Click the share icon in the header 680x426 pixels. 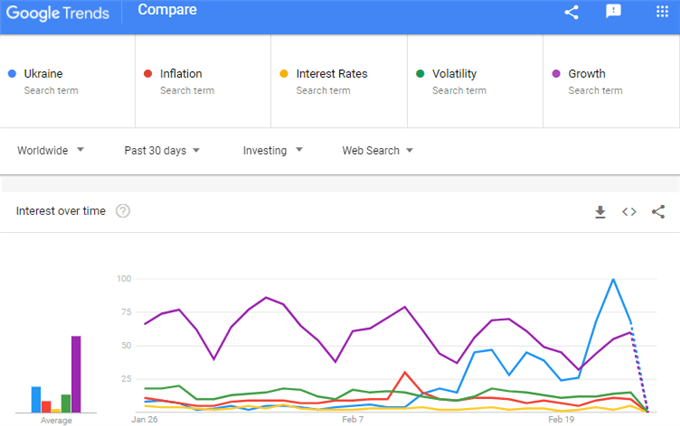tap(572, 12)
